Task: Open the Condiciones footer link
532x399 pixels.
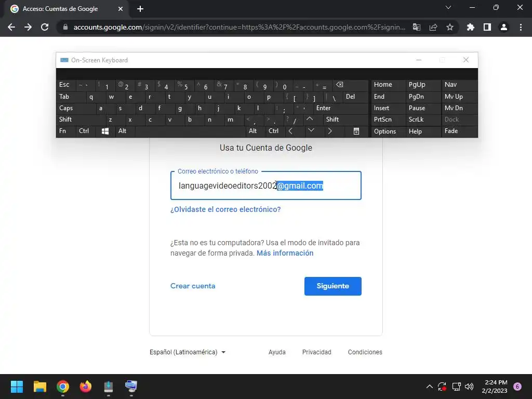Action: tap(365, 352)
